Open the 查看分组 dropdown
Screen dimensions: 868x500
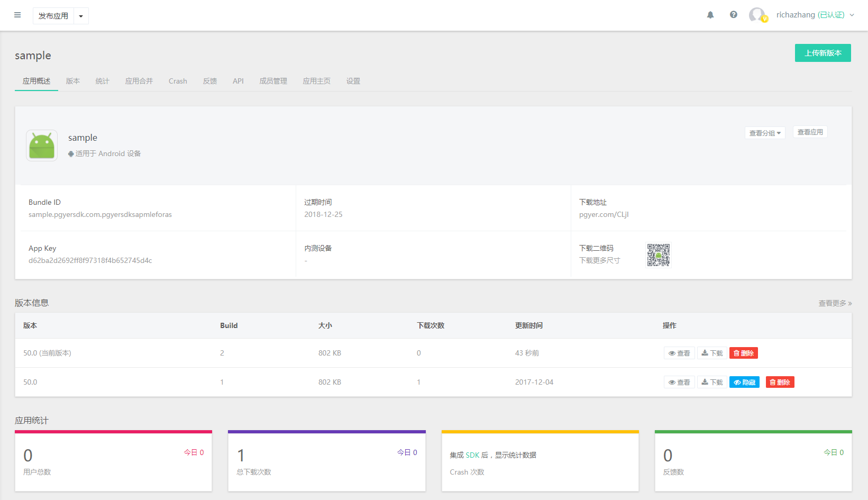tap(765, 133)
